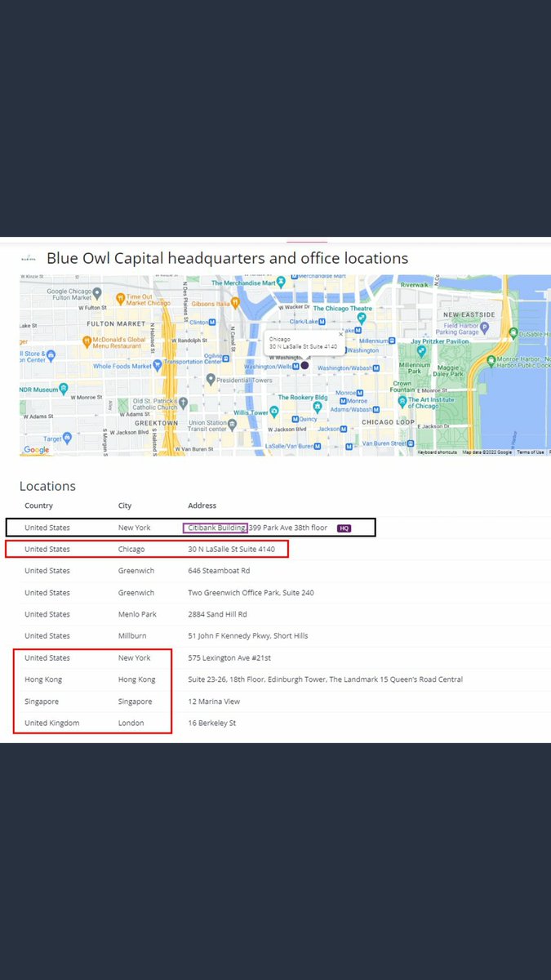The width and height of the screenshot is (551, 980).
Task: Click the Menlo Park city cell
Action: pyautogui.click(x=137, y=614)
